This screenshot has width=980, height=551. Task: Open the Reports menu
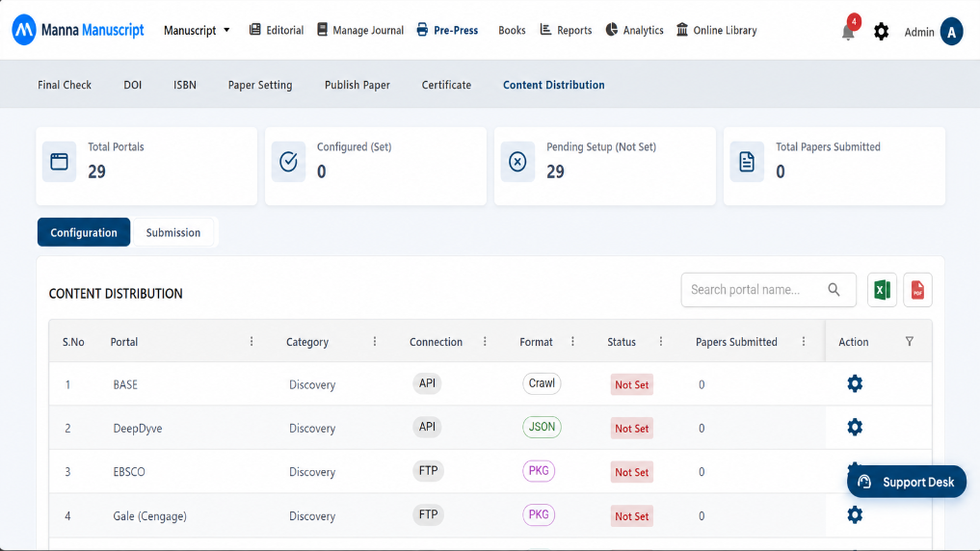pos(566,30)
